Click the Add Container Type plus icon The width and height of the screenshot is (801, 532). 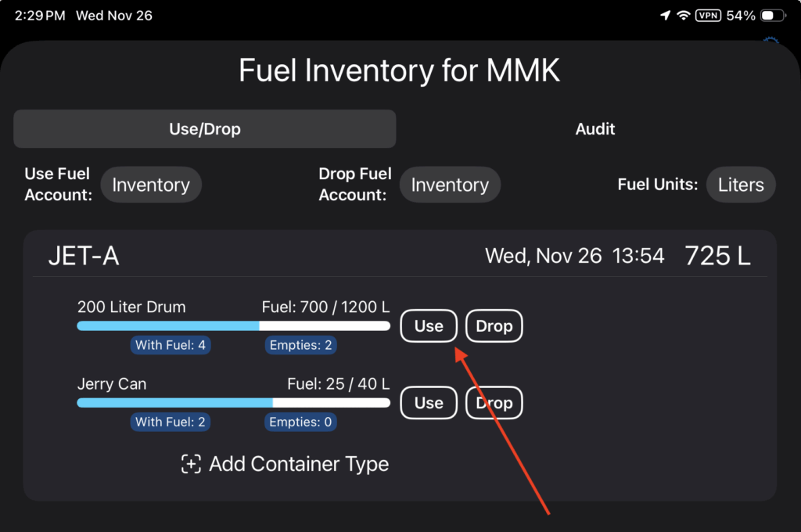point(191,464)
